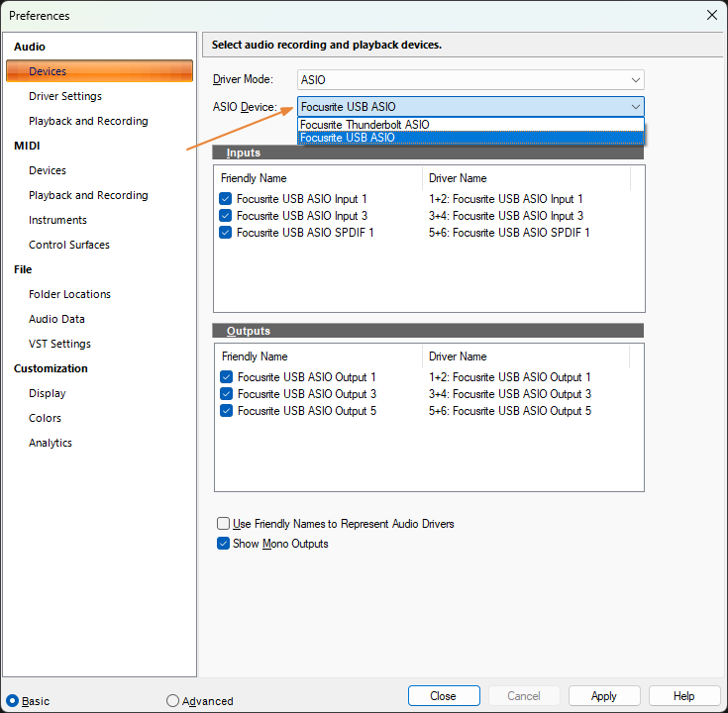Select driver name 5+6: Focusrite USB ASIO Output 5
The image size is (728, 713).
pyautogui.click(x=510, y=410)
